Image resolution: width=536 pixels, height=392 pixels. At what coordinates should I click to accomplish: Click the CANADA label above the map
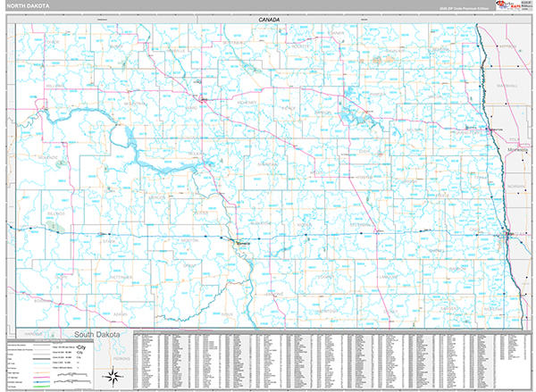pos(269,20)
